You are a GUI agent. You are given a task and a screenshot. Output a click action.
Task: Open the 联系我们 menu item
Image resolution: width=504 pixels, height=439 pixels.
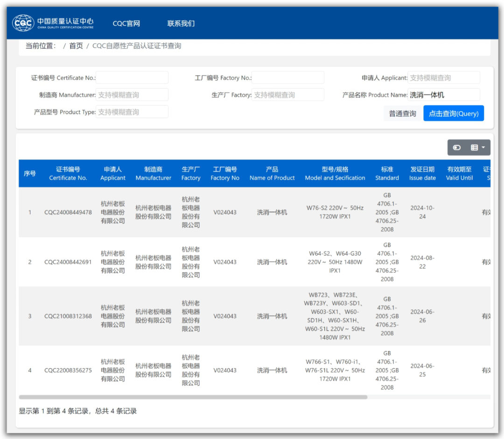click(x=181, y=23)
